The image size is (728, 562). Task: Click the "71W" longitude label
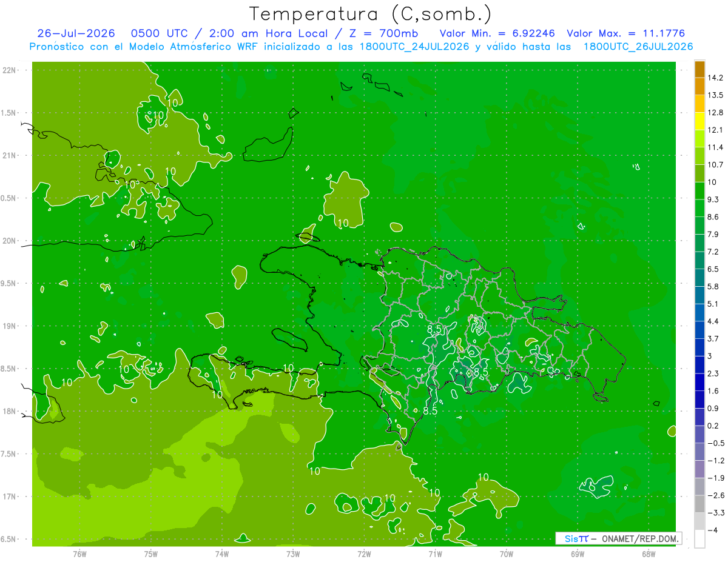(x=435, y=554)
